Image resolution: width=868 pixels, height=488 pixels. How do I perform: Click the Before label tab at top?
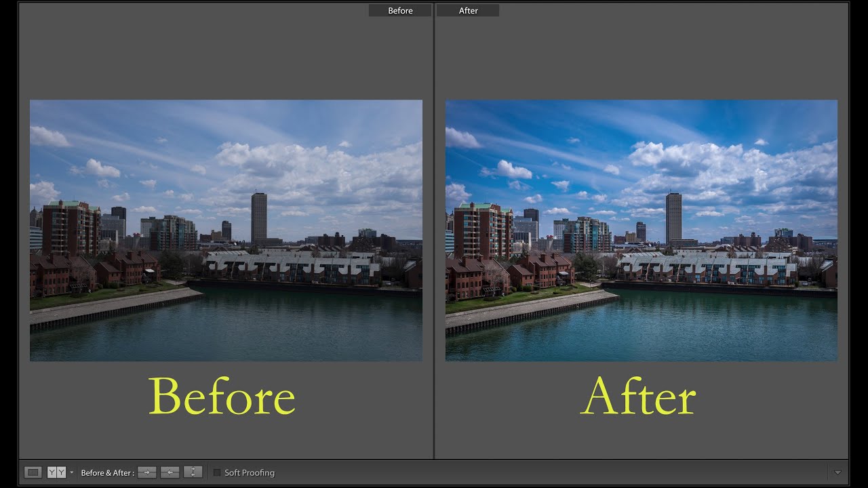point(400,10)
